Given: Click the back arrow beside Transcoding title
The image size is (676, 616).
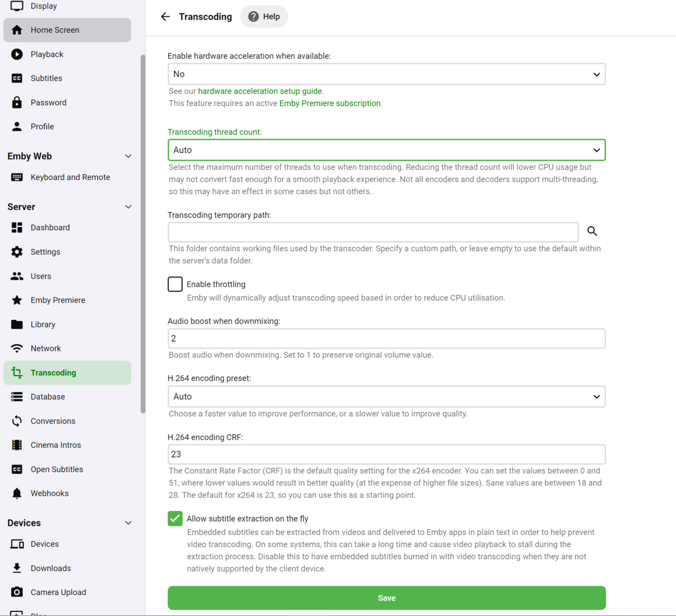Looking at the screenshot, I should [x=165, y=17].
